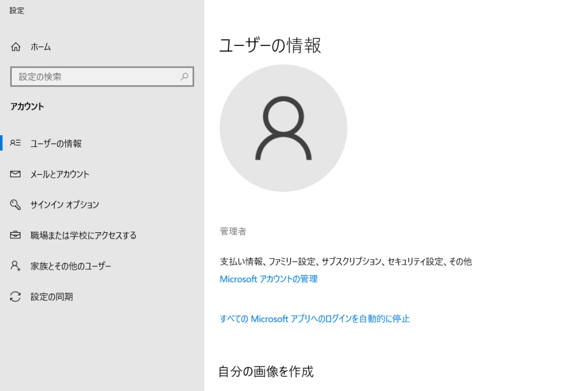This screenshot has width=588, height=391.
Task: Click the ユーザーの情報 person icon in sidebar
Action: (x=16, y=143)
